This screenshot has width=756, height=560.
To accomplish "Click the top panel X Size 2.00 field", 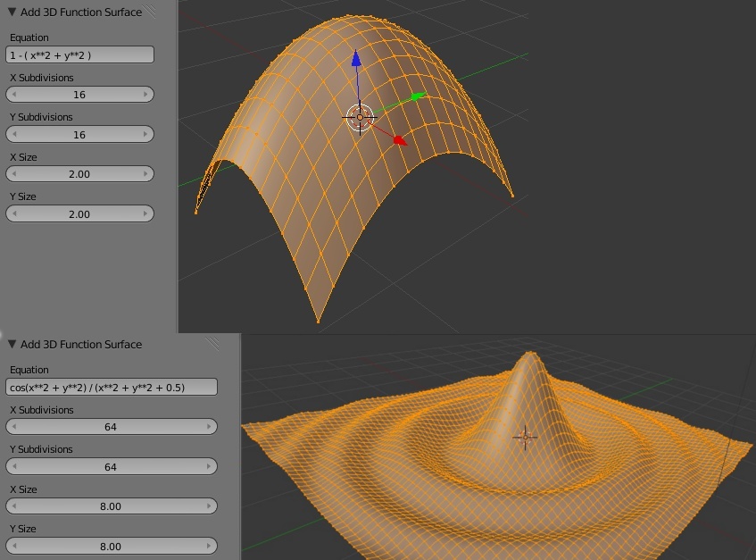I will (80, 173).
